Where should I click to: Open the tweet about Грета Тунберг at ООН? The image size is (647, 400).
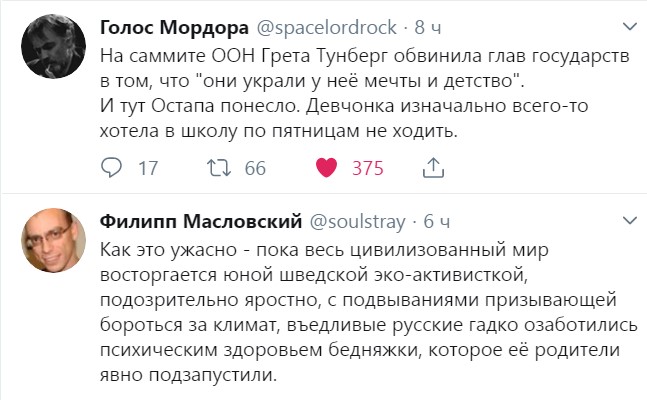tap(365, 93)
